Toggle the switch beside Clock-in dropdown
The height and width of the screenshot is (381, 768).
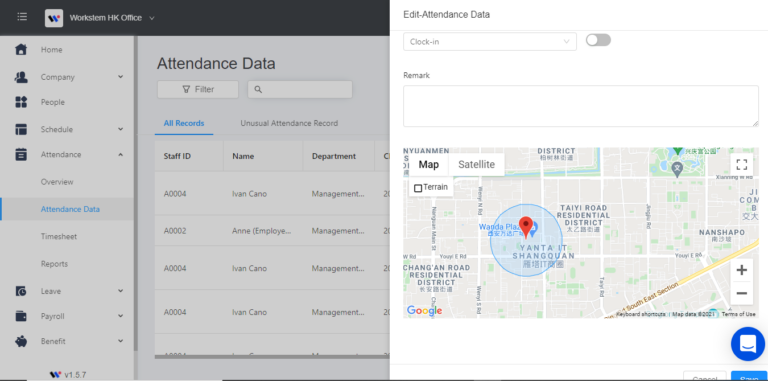pos(598,40)
